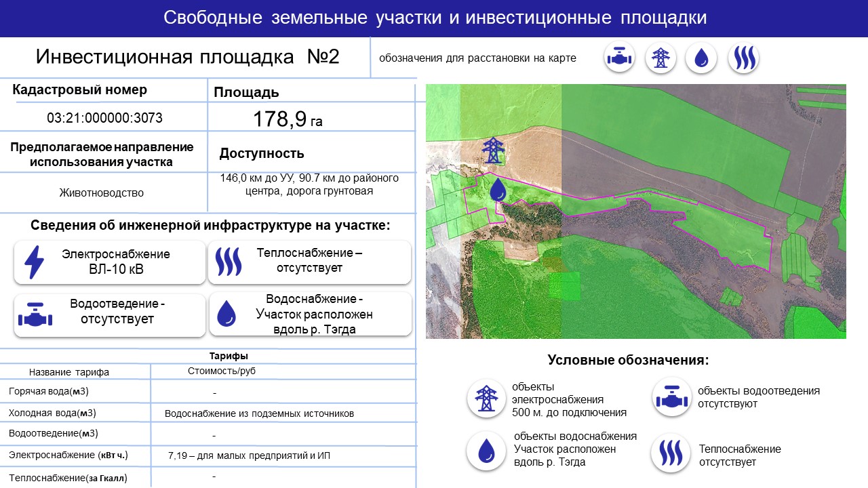
Task: Select the Площадь header
Action: (246, 93)
